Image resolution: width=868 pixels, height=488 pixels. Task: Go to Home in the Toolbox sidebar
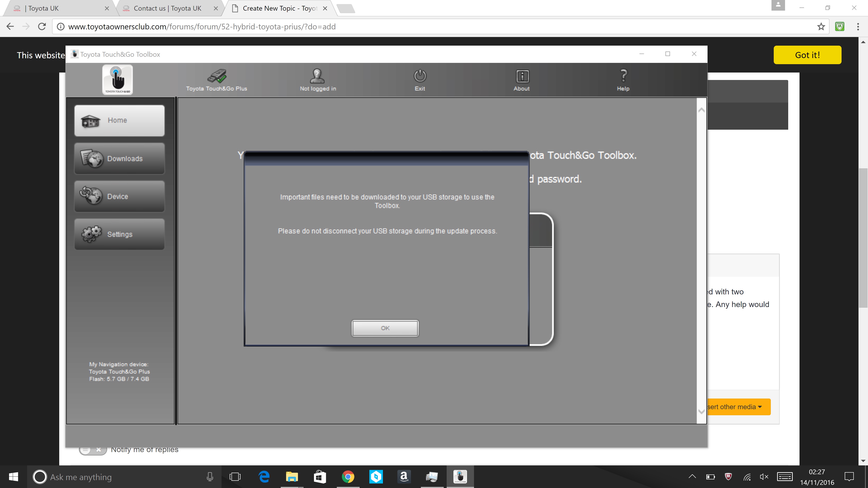coord(119,121)
